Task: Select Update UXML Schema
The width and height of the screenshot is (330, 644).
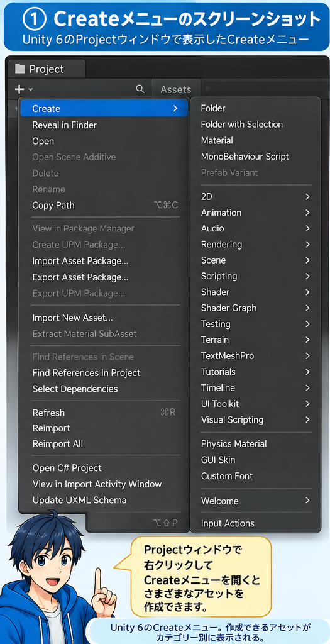Action: click(105, 500)
